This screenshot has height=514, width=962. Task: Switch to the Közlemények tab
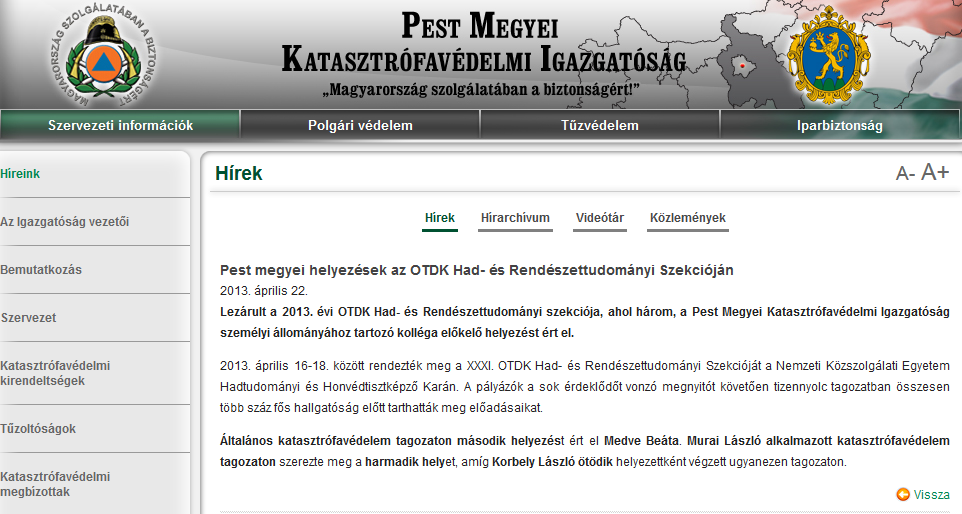pyautogui.click(x=688, y=218)
